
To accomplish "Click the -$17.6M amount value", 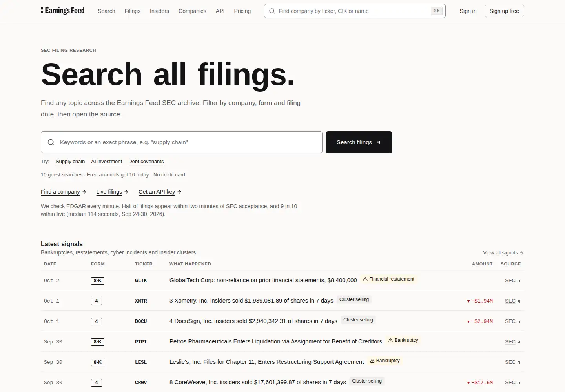I will pyautogui.click(x=480, y=383).
